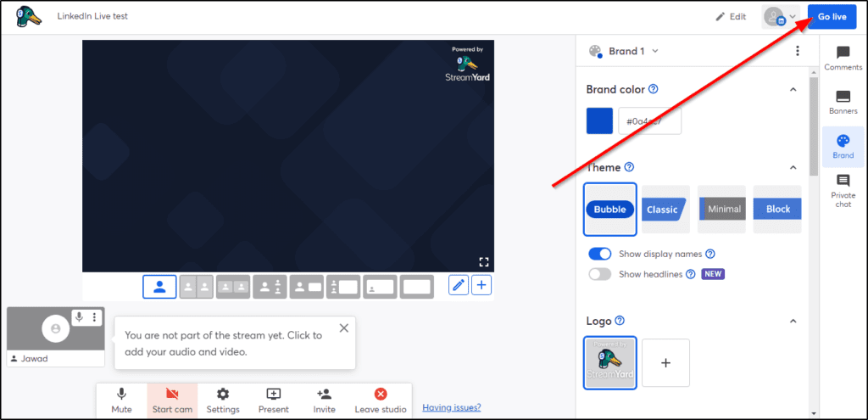This screenshot has width=868, height=420.
Task: Toggle fullscreen on the stream preview
Action: click(x=483, y=261)
